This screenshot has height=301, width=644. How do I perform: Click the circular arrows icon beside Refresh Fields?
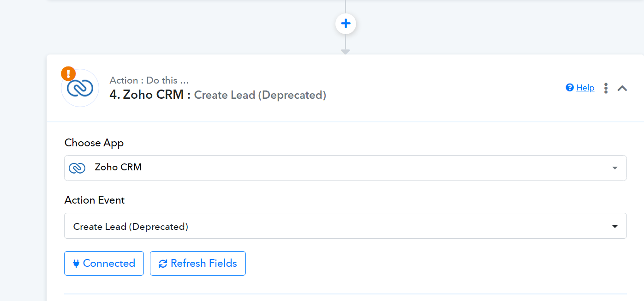[163, 264]
